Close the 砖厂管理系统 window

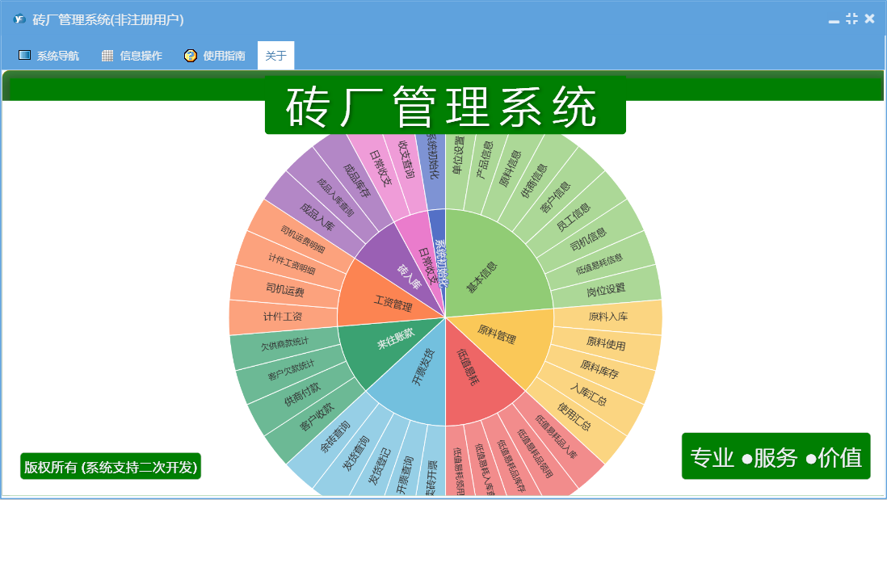(870, 19)
